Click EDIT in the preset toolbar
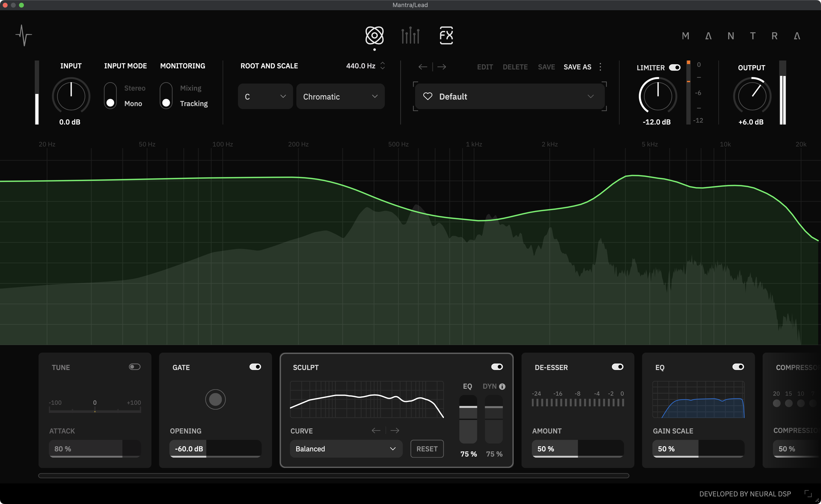Viewport: 821px width, 504px height. point(485,67)
